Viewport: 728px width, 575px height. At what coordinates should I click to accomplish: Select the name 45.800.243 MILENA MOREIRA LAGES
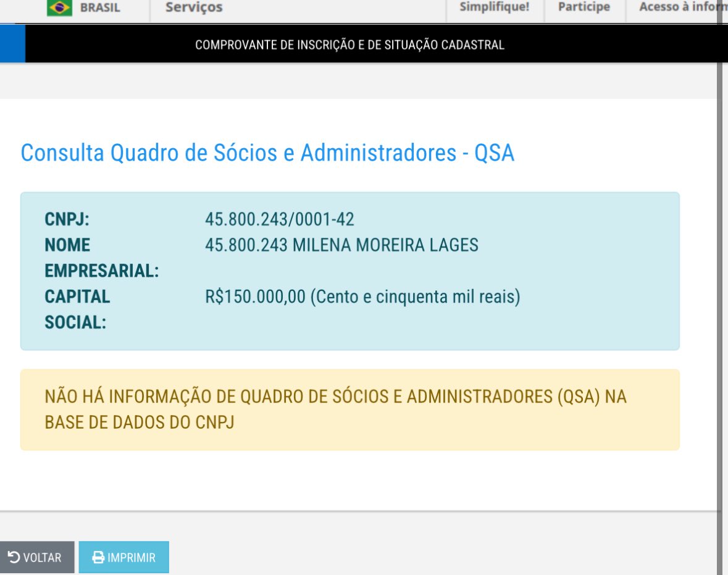click(341, 245)
